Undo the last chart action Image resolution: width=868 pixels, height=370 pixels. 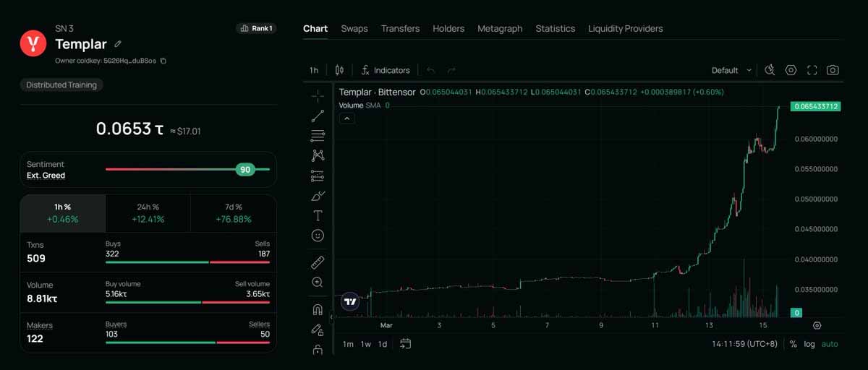(431, 70)
